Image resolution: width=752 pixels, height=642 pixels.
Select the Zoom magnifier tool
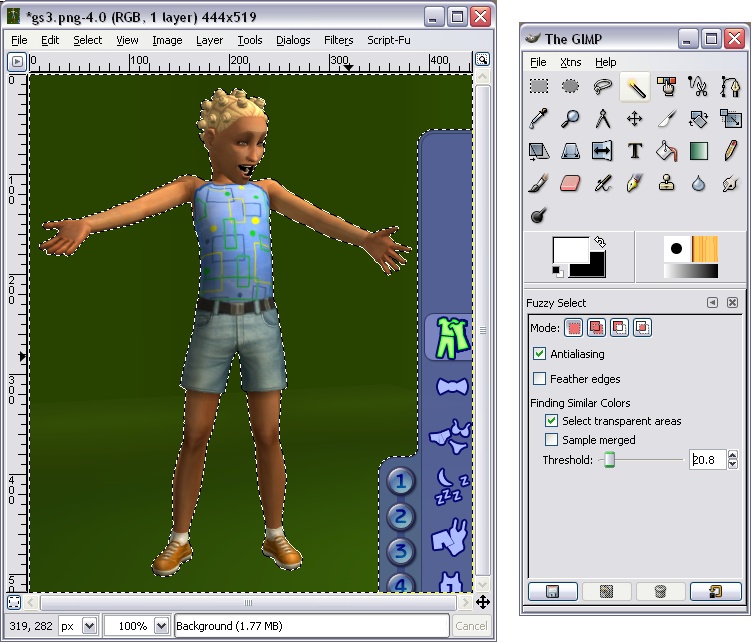571,119
